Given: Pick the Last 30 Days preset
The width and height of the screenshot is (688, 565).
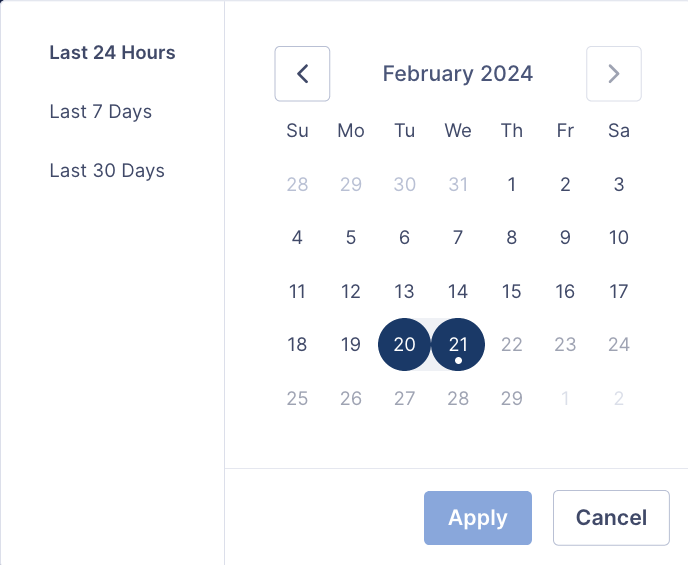Looking at the screenshot, I should [x=107, y=171].
